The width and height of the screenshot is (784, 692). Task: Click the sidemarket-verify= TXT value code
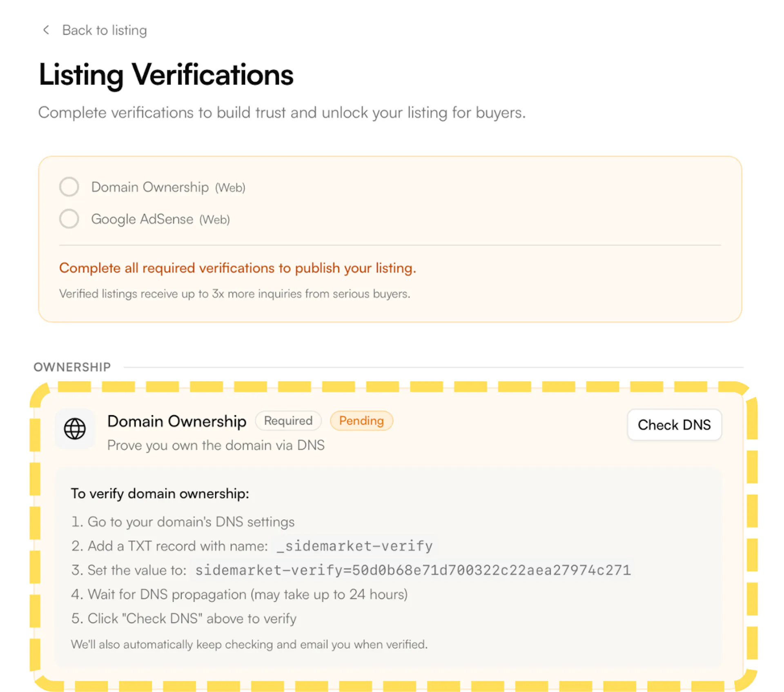[x=413, y=570]
